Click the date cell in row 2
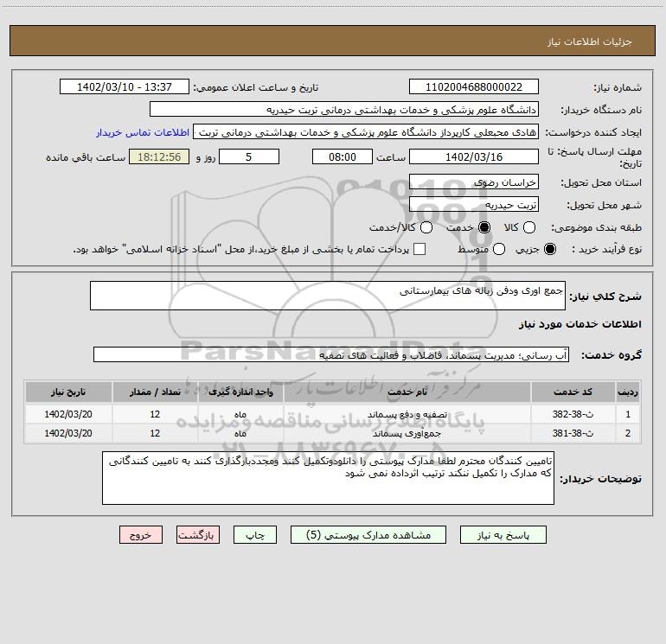Viewport: 666px width, 644px height. [68, 433]
